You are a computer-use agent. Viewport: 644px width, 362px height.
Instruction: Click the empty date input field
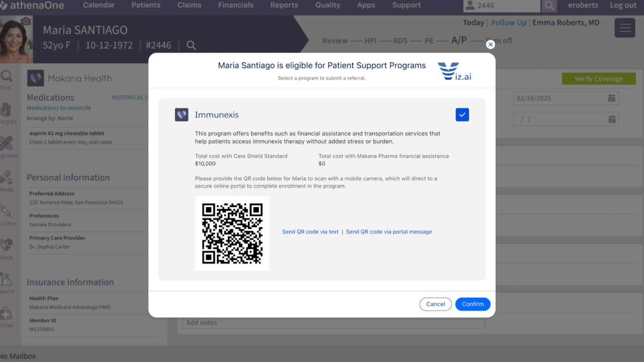[566, 119]
